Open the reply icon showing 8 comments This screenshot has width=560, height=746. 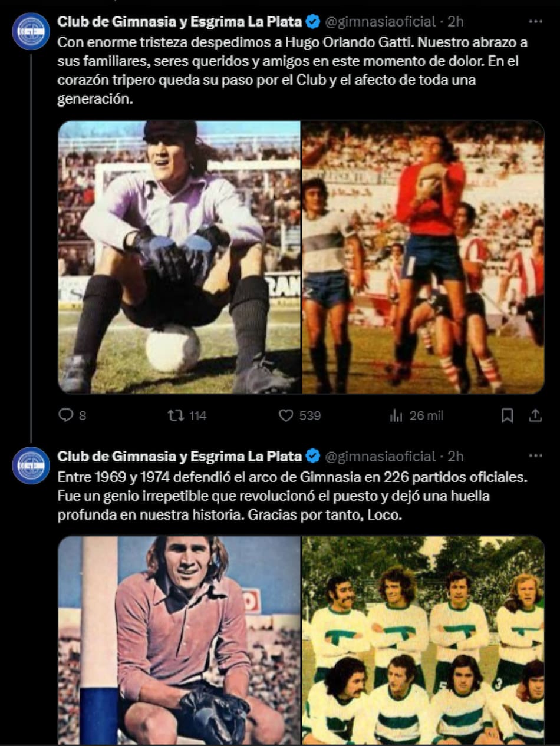point(65,415)
